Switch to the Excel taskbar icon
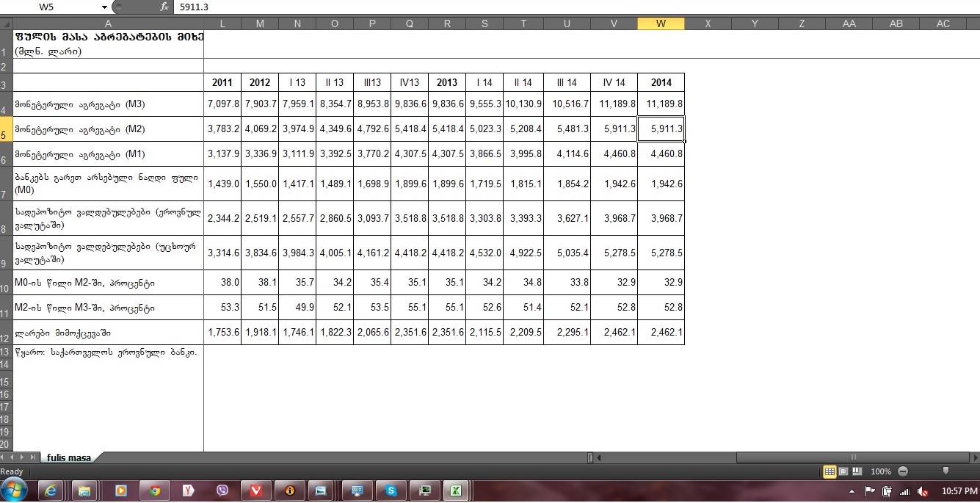The height and width of the screenshot is (503, 980). [456, 491]
